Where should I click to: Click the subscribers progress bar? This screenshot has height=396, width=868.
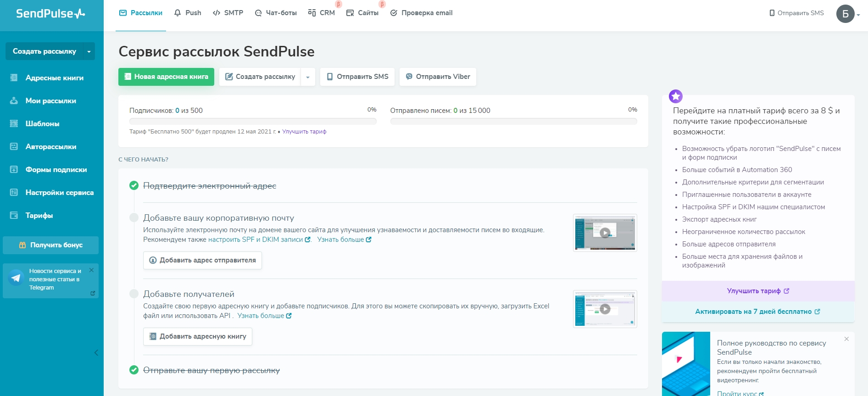253,122
